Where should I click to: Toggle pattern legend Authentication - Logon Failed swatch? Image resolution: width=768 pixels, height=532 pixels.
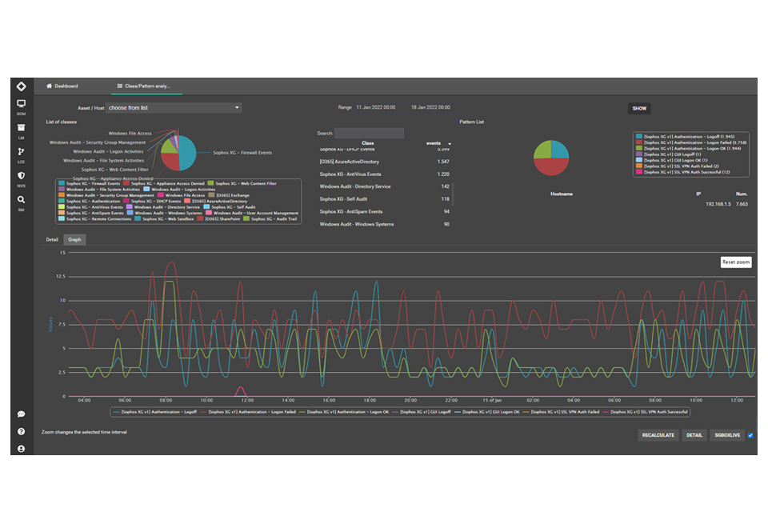(639, 142)
